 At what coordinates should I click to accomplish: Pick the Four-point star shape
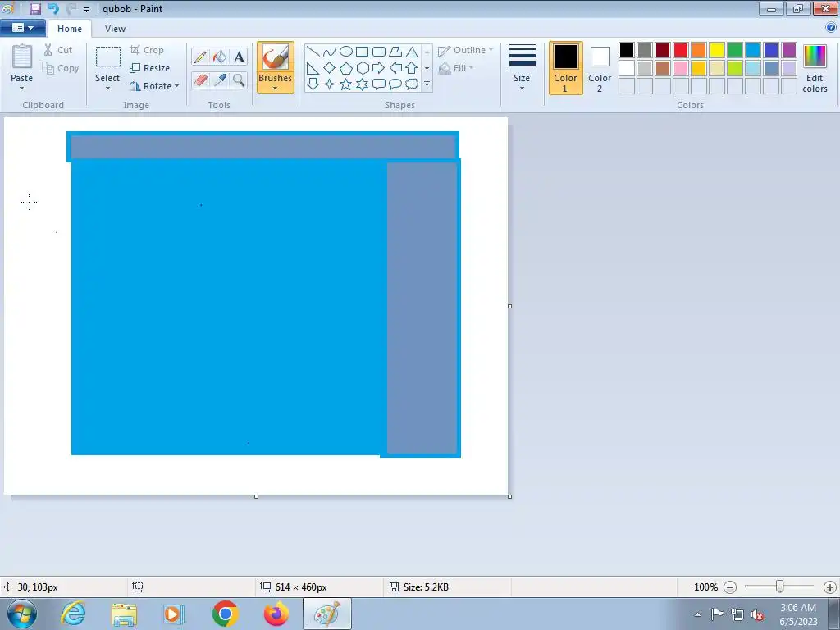point(330,84)
